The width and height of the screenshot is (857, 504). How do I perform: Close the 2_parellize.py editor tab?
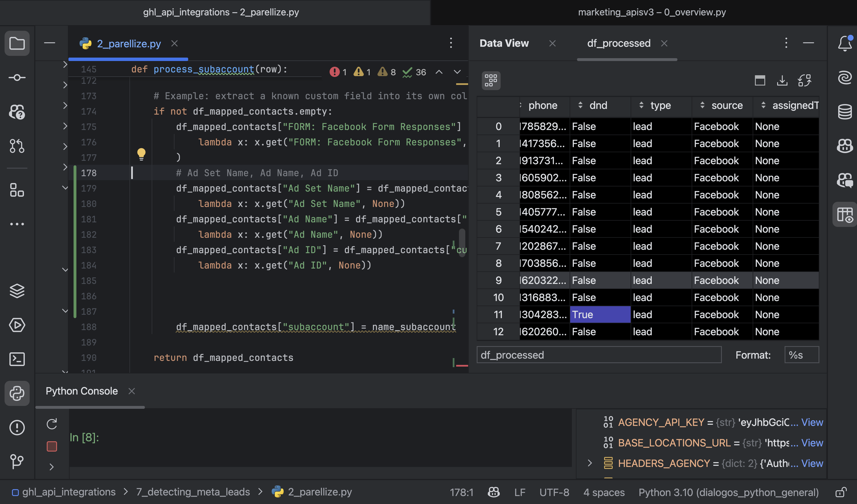tap(174, 43)
